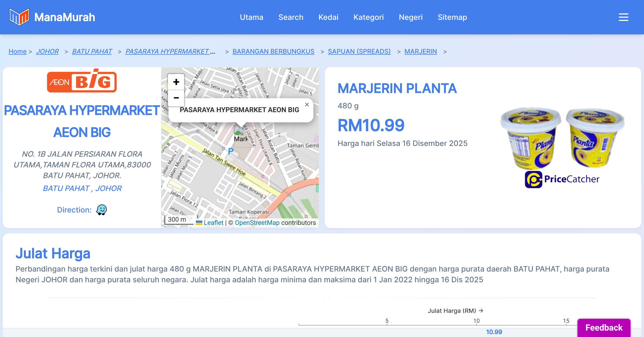Open the hamburger menu
Image resolution: width=644 pixels, height=337 pixels.
pyautogui.click(x=623, y=17)
